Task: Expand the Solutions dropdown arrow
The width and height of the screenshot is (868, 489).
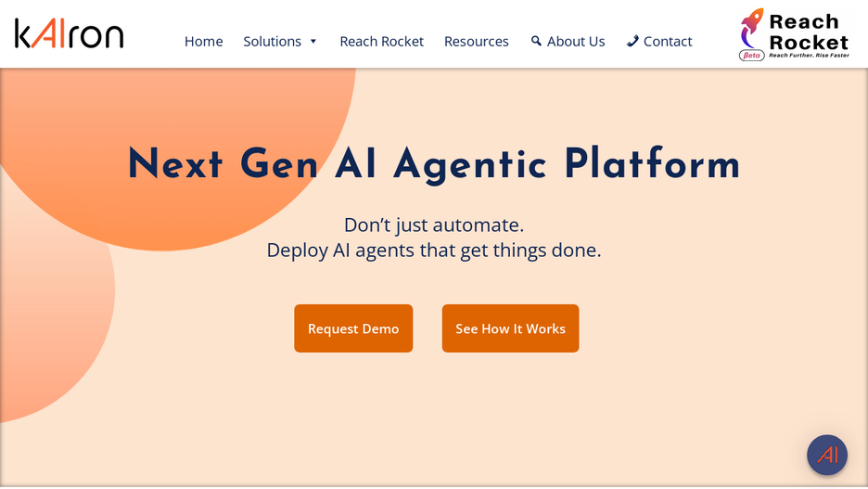Action: (313, 42)
